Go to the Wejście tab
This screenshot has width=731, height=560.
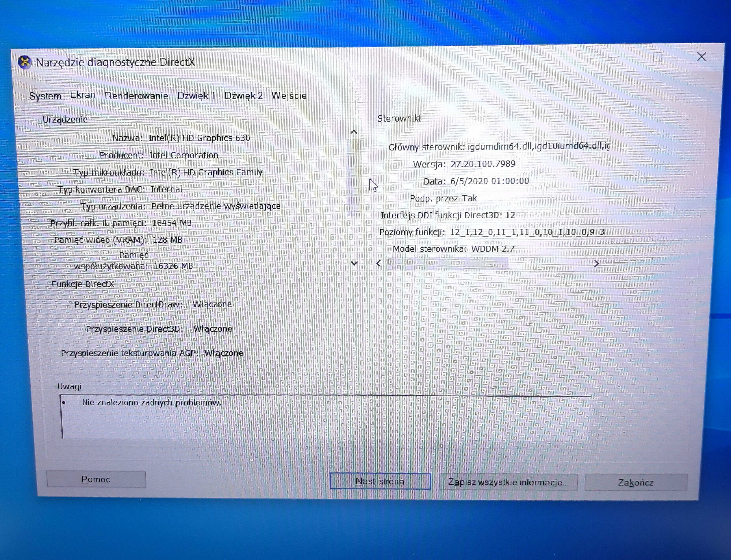point(289,96)
